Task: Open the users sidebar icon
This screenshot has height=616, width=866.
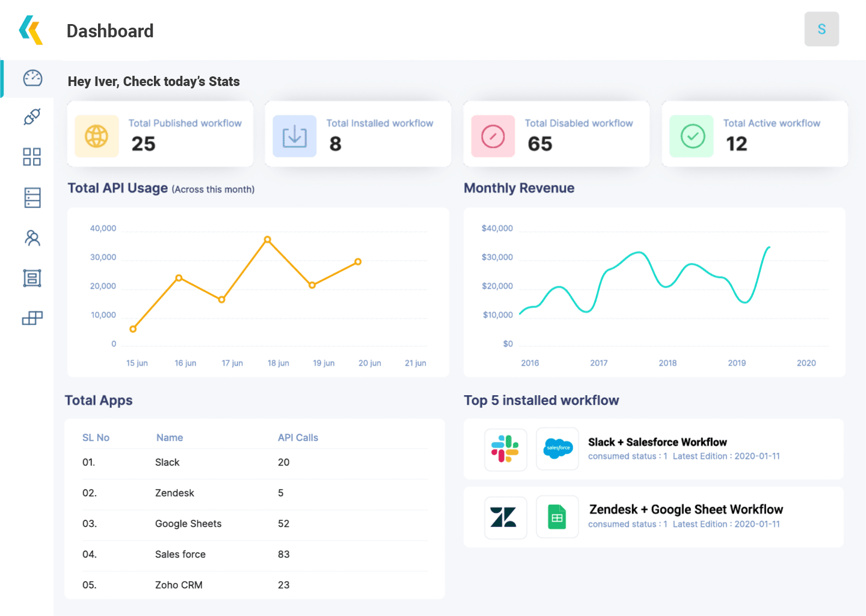Action: point(32,238)
